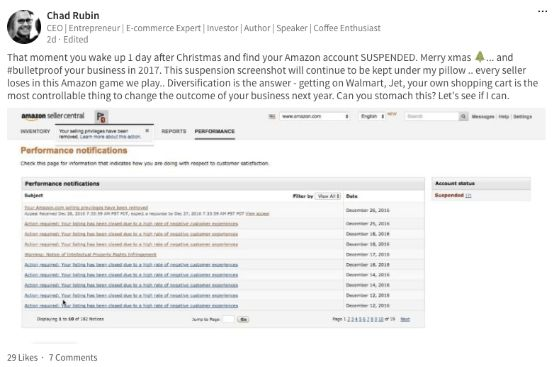Open the post options three-dot menu
The height and width of the screenshot is (367, 554).
pos(542,12)
